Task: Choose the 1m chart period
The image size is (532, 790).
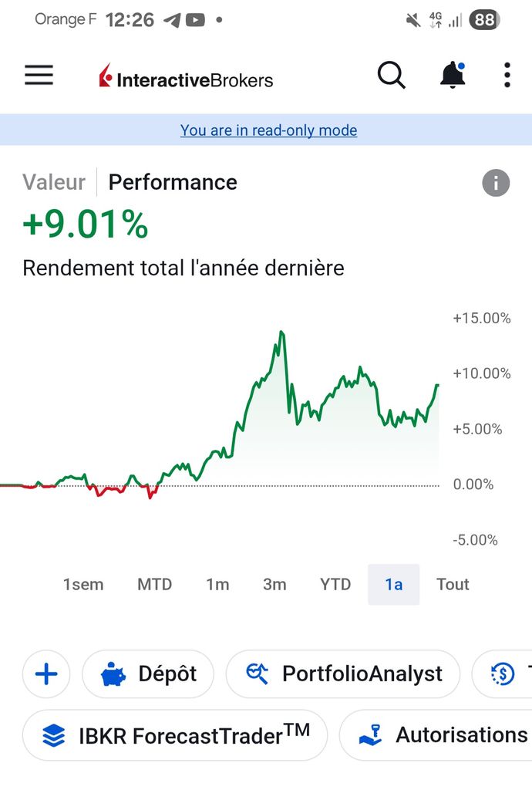Action: point(217,584)
